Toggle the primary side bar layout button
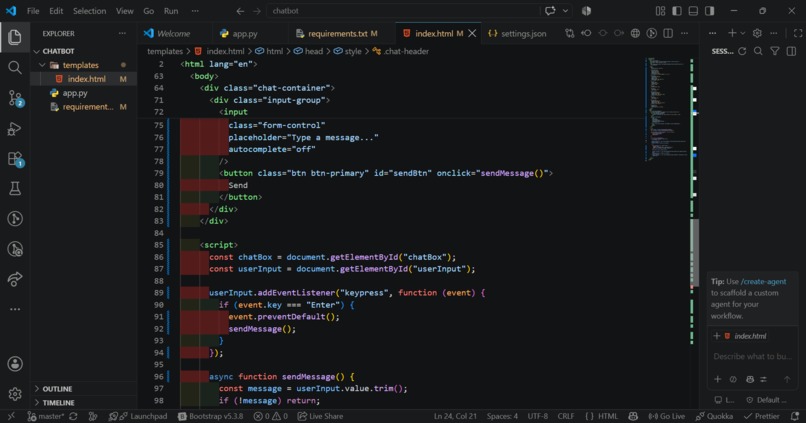The image size is (806, 423). click(677, 11)
